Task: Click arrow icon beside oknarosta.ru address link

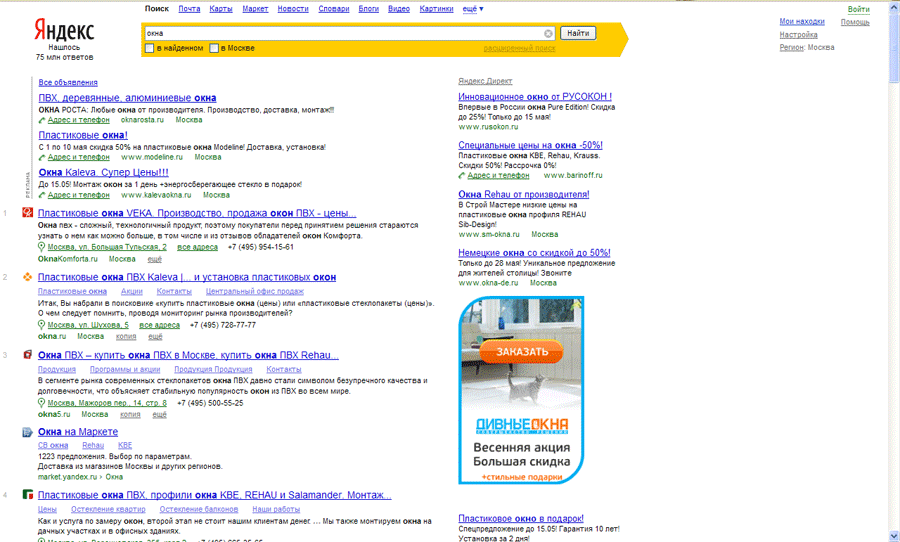Action: 42,120
